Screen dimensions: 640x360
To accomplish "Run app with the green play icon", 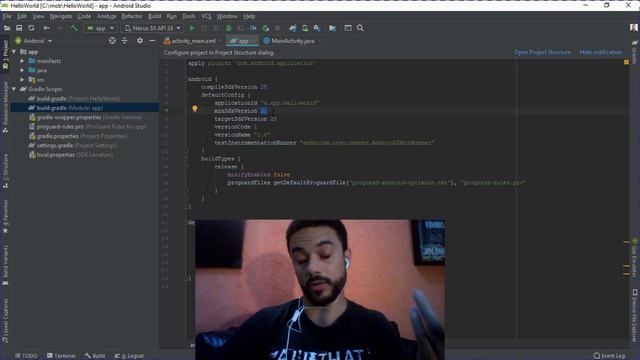I will [x=192, y=28].
